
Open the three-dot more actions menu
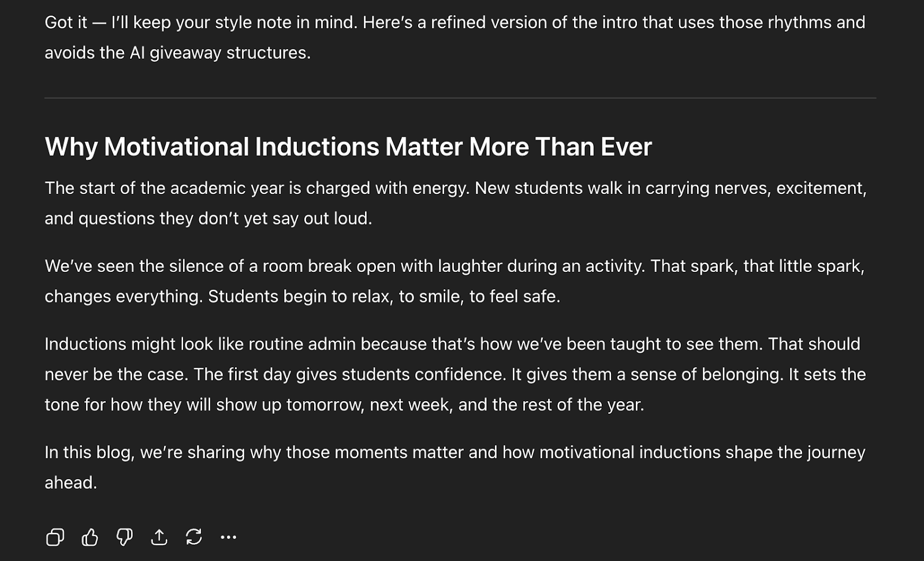click(x=228, y=537)
